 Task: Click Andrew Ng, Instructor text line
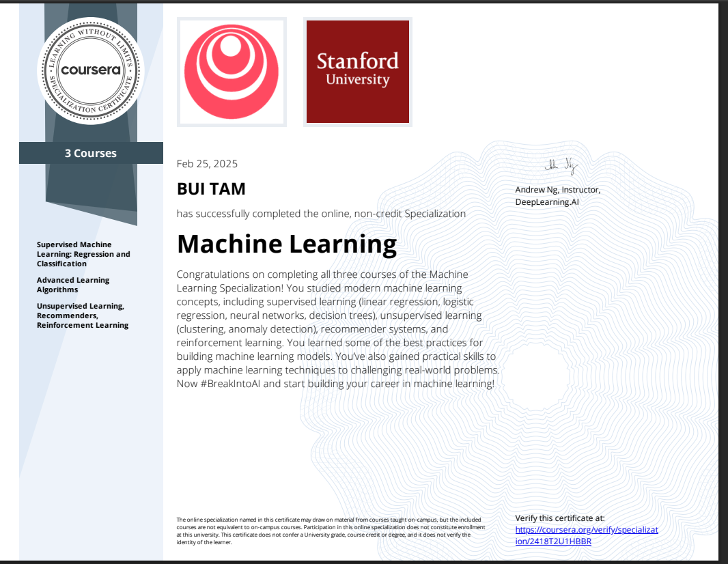(557, 189)
